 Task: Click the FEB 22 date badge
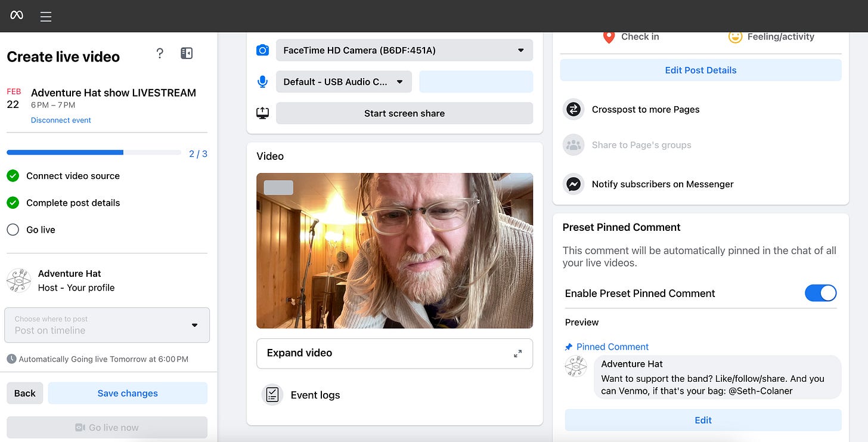coord(13,100)
